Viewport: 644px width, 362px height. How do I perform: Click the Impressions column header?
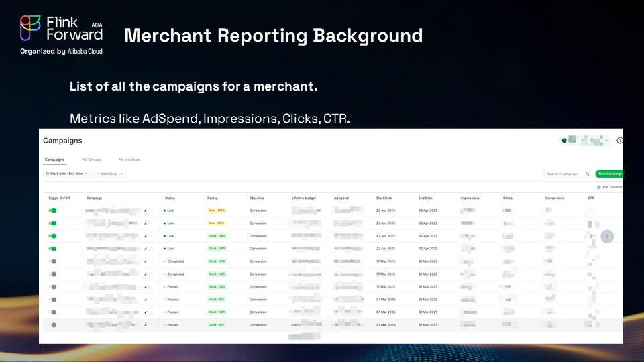pos(470,198)
